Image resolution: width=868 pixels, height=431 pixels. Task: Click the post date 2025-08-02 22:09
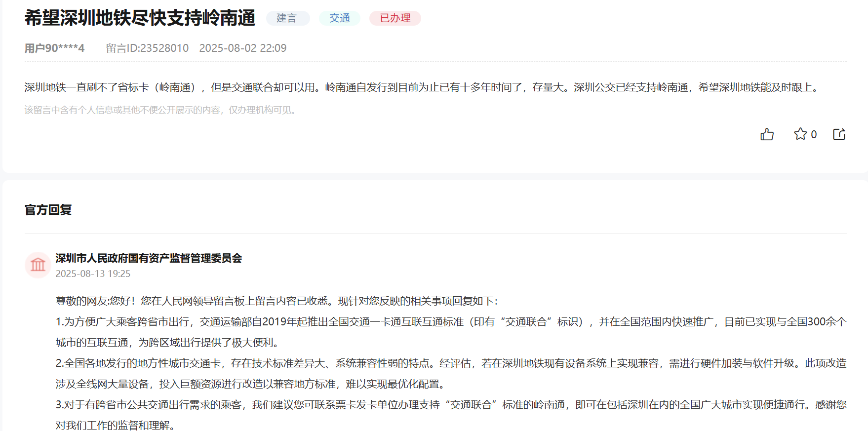tap(243, 48)
